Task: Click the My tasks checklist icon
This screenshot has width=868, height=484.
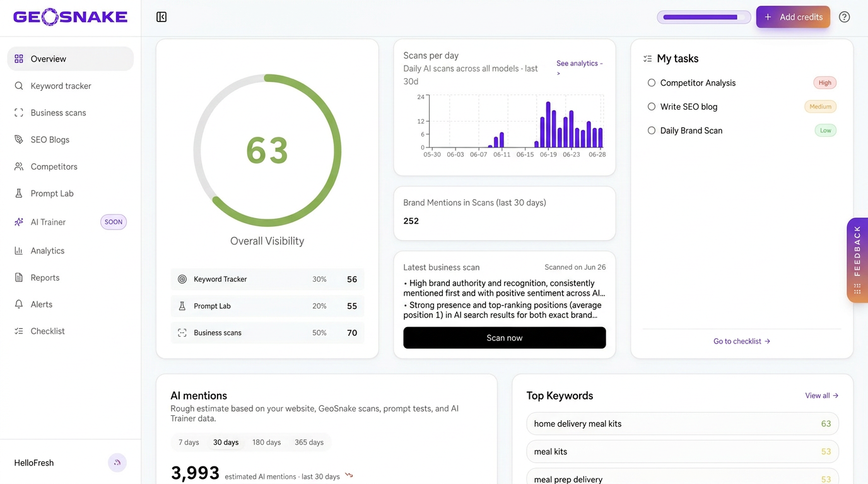Action: (647, 59)
